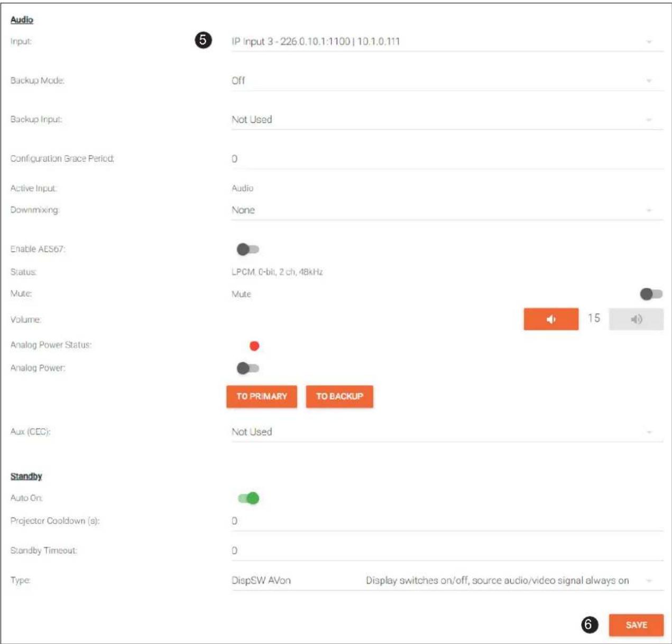
Task: Click the Active Input value Audio
Action: (242, 188)
